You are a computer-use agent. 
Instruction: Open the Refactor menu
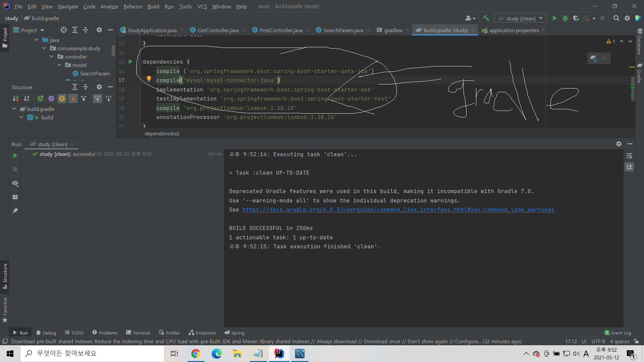click(133, 6)
